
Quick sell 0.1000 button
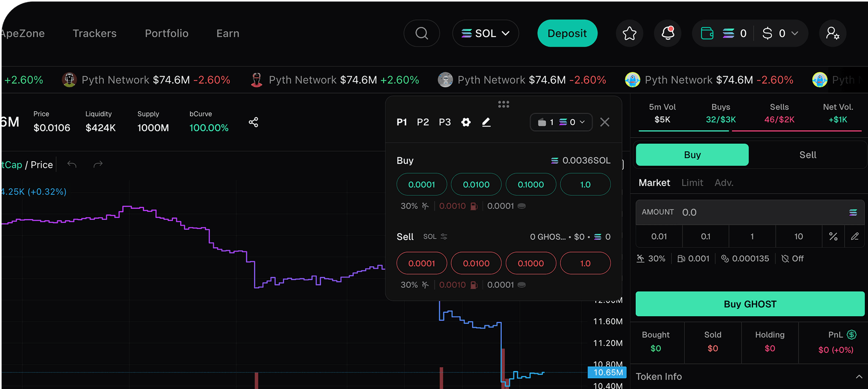tap(531, 263)
